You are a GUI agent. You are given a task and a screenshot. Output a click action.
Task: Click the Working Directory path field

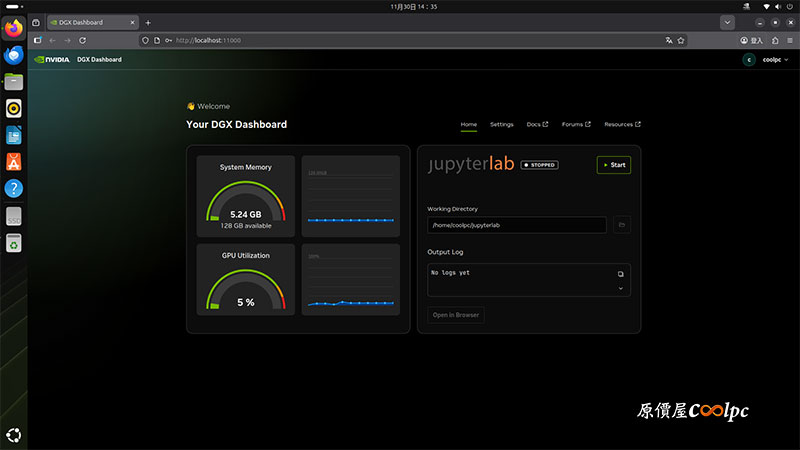pos(516,225)
